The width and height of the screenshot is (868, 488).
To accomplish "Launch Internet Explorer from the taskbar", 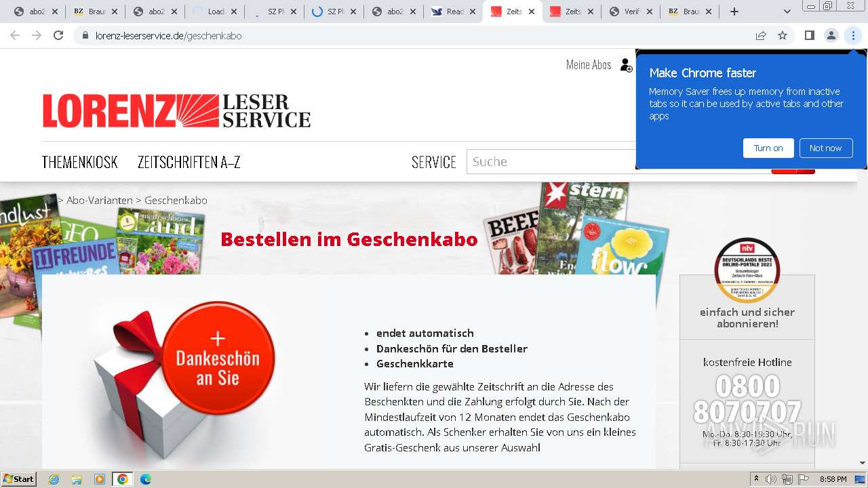I will tap(54, 479).
